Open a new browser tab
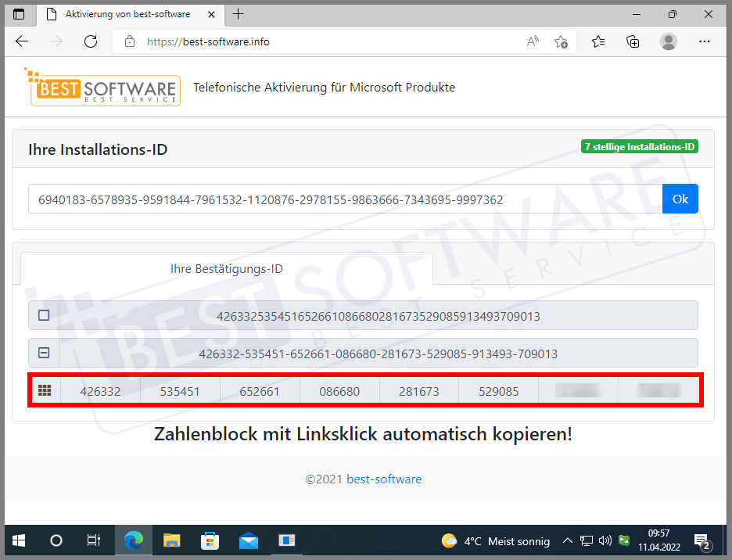 239,14
